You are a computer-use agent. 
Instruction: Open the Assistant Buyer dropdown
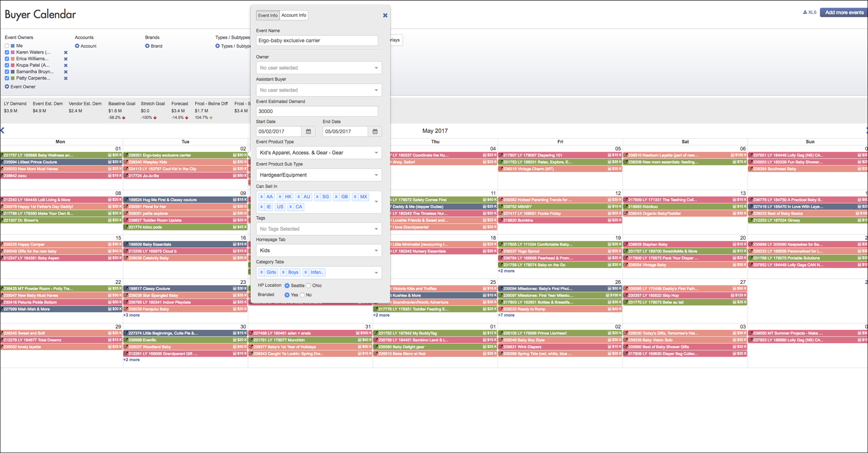coord(319,90)
